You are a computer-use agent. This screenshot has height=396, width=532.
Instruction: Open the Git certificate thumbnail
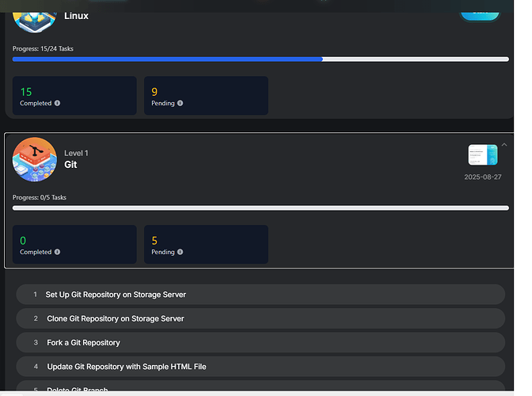[x=482, y=155]
